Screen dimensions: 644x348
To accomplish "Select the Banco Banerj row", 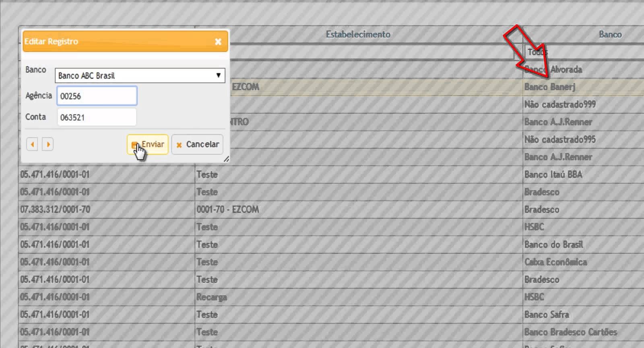I will click(550, 87).
